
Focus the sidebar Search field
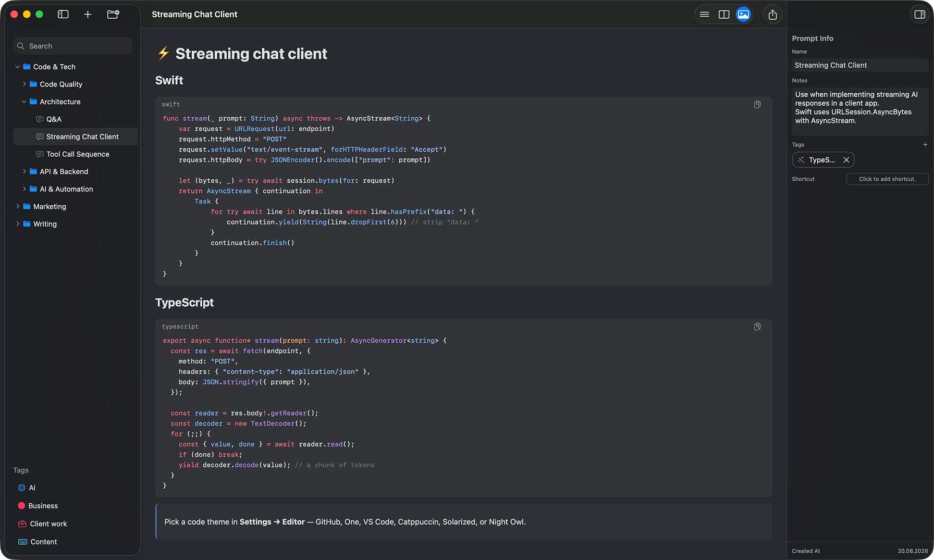point(72,46)
